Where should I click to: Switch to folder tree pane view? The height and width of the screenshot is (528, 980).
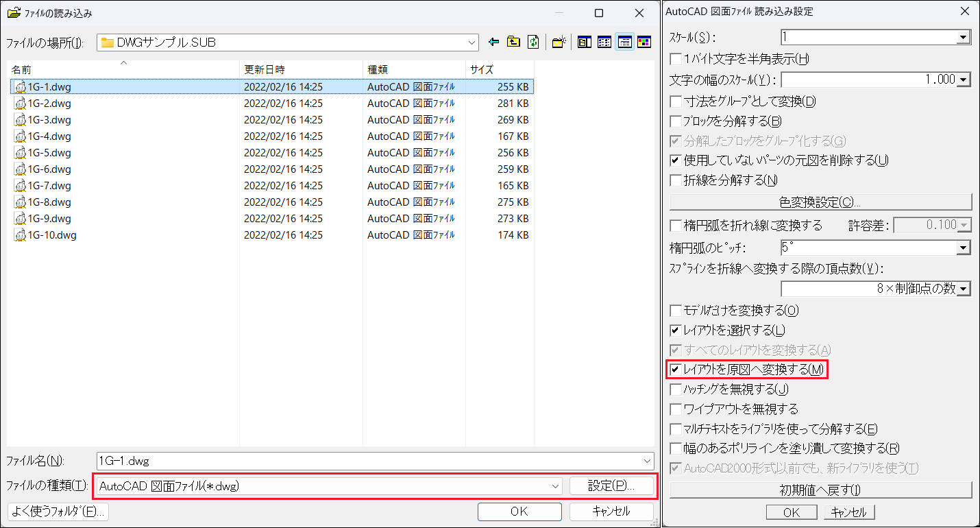tap(584, 43)
